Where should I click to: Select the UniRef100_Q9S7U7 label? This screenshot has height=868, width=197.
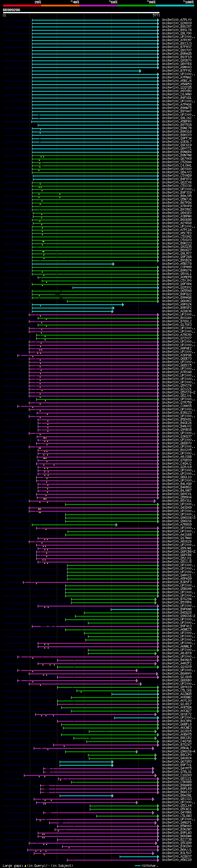[x=177, y=50]
